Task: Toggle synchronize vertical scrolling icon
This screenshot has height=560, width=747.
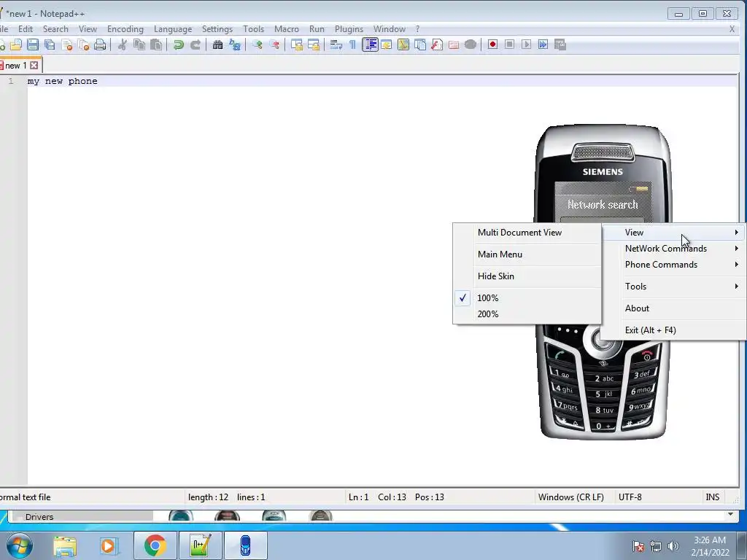Action: point(297,44)
